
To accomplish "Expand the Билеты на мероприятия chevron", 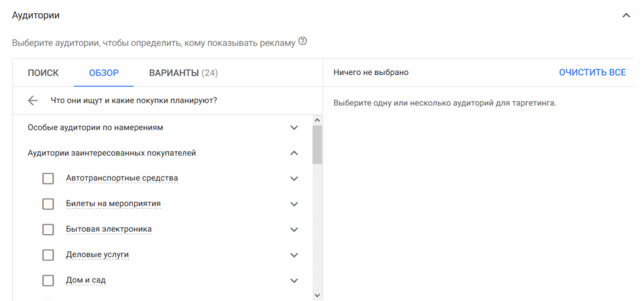I will click(x=294, y=204).
